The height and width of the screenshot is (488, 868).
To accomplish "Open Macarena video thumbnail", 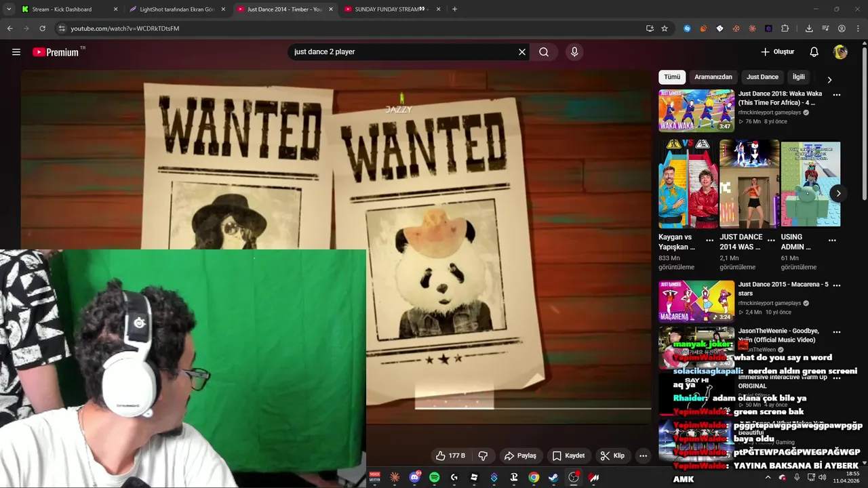I will (x=696, y=302).
